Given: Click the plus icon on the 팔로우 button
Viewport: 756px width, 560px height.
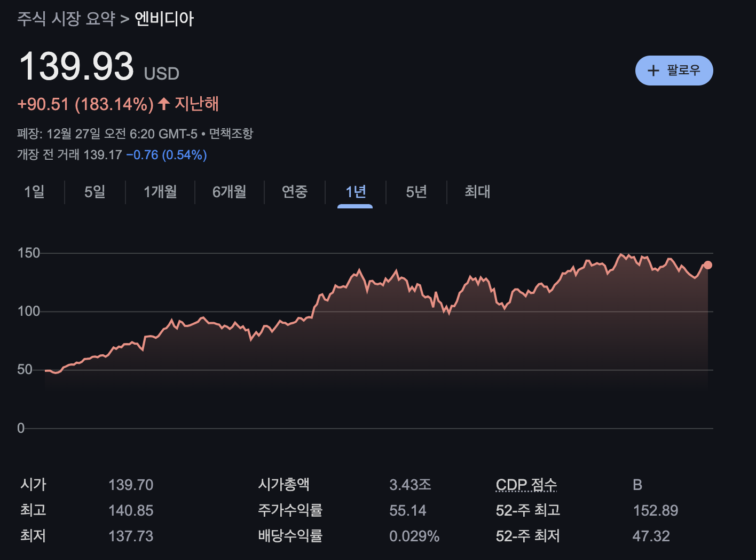Looking at the screenshot, I should [x=653, y=70].
